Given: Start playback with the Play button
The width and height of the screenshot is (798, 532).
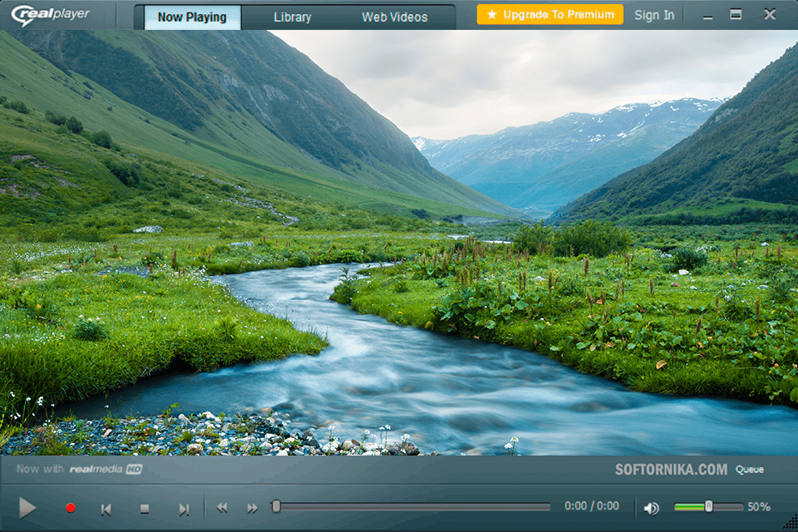Looking at the screenshot, I should [x=27, y=508].
